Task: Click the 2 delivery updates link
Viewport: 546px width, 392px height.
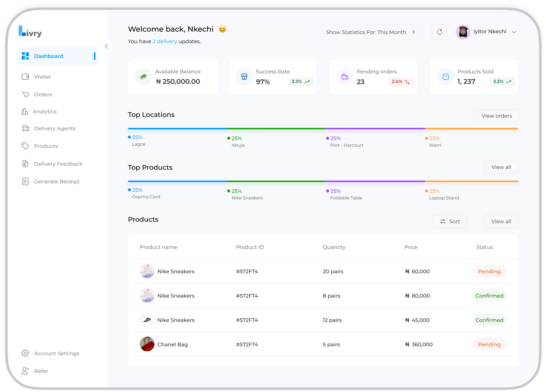Action: (165, 41)
